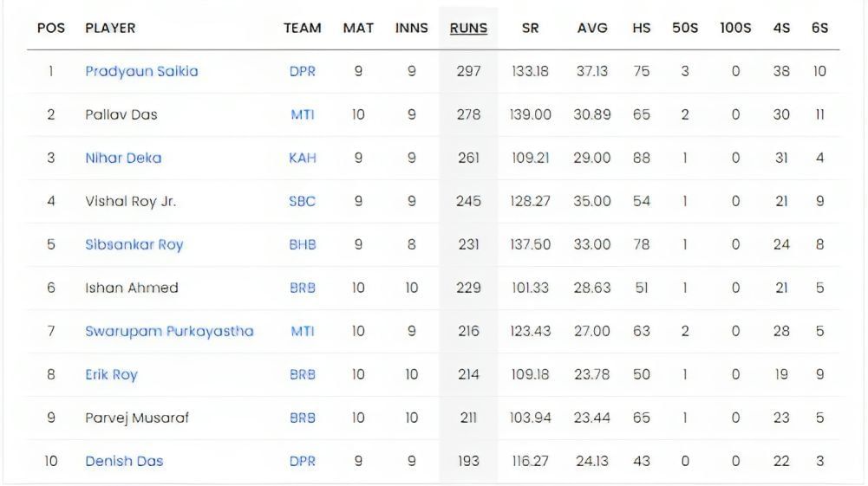Click the 50S column header
Screen dimensions: 868x486
pyautogui.click(x=685, y=28)
